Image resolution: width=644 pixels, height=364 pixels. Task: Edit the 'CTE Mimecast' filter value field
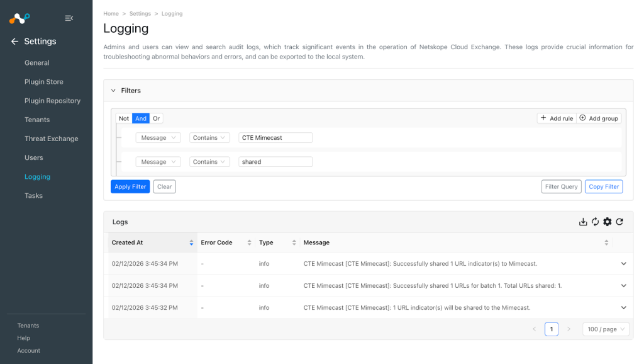[275, 138]
